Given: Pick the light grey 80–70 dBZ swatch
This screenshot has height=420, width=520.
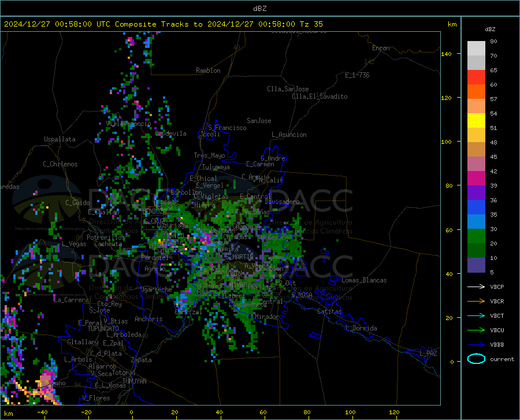Looking at the screenshot, I should point(476,48).
